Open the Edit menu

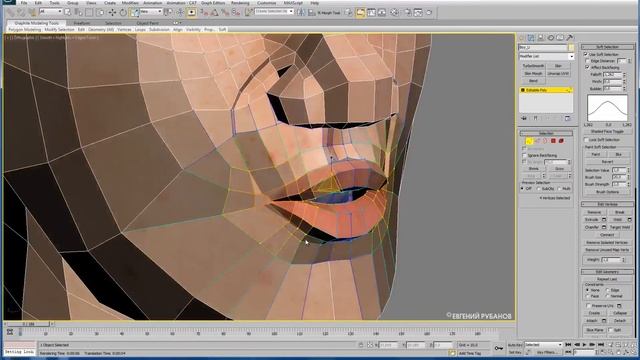pyautogui.click(x=38, y=3)
